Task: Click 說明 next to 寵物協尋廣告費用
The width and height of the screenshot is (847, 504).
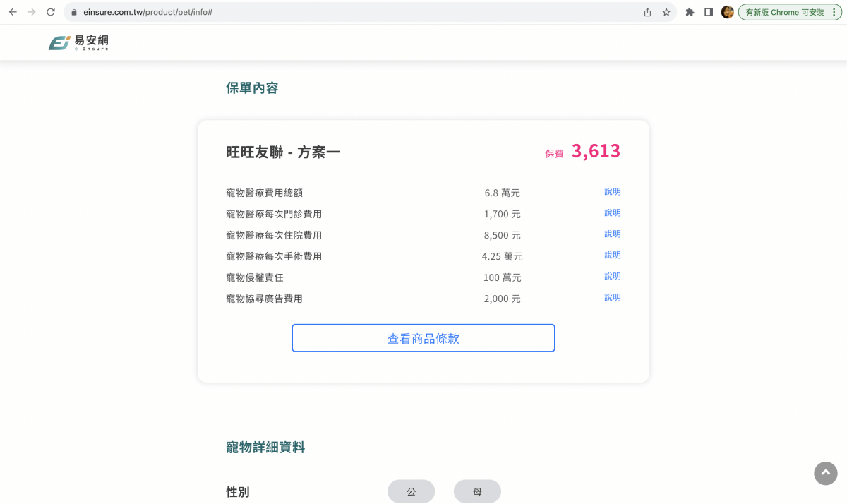Action: (x=612, y=297)
